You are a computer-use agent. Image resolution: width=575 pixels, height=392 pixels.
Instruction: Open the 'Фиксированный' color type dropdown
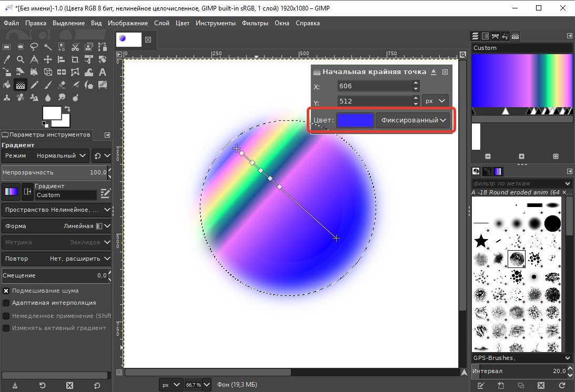click(x=413, y=120)
